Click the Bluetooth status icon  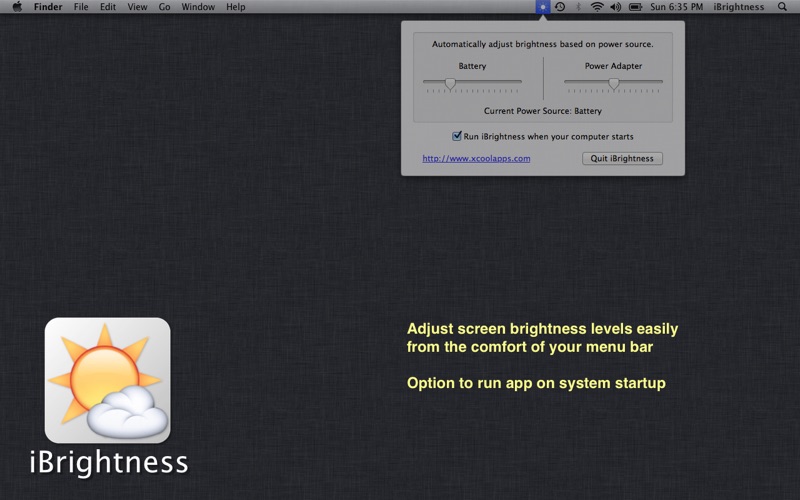pyautogui.click(x=578, y=7)
